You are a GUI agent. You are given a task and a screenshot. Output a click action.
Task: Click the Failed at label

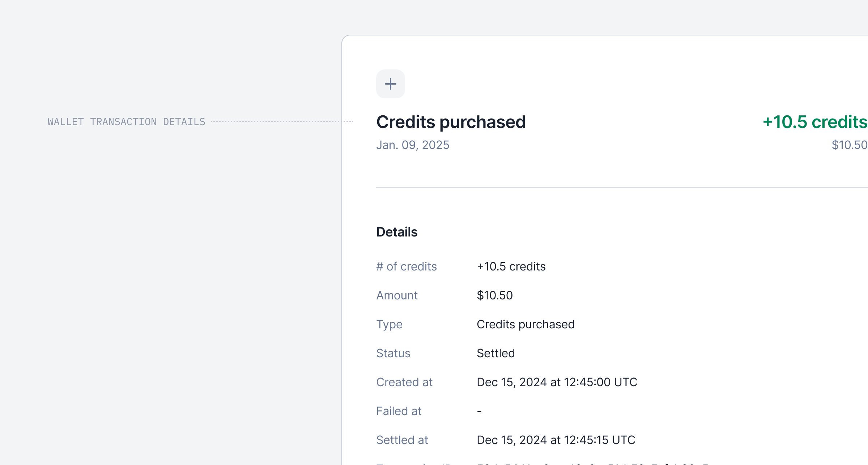(399, 411)
